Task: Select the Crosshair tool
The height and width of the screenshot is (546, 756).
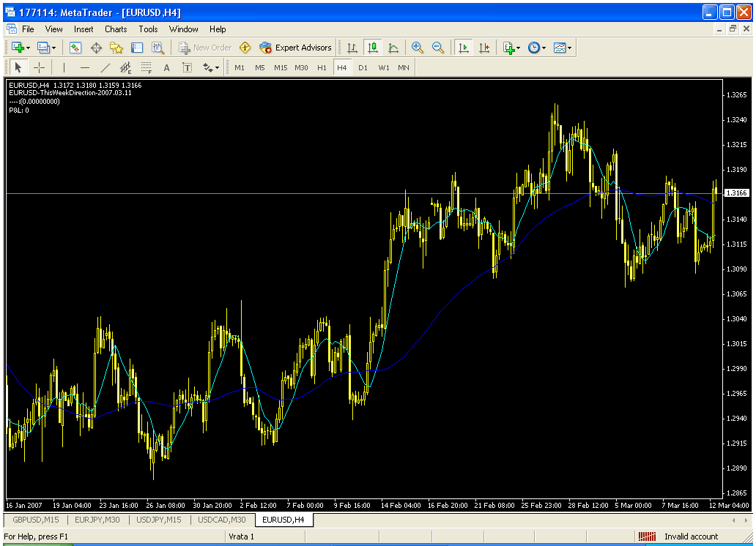Action: coord(39,67)
